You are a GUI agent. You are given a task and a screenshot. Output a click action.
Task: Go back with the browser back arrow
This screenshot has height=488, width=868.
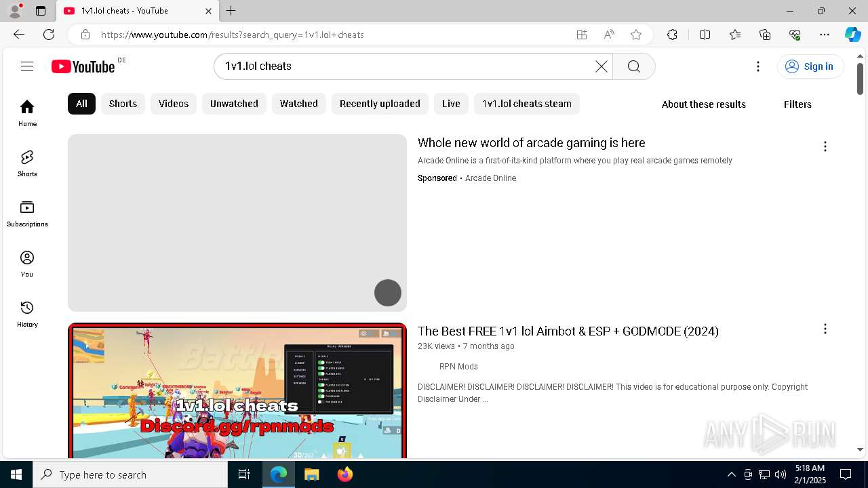(19, 35)
